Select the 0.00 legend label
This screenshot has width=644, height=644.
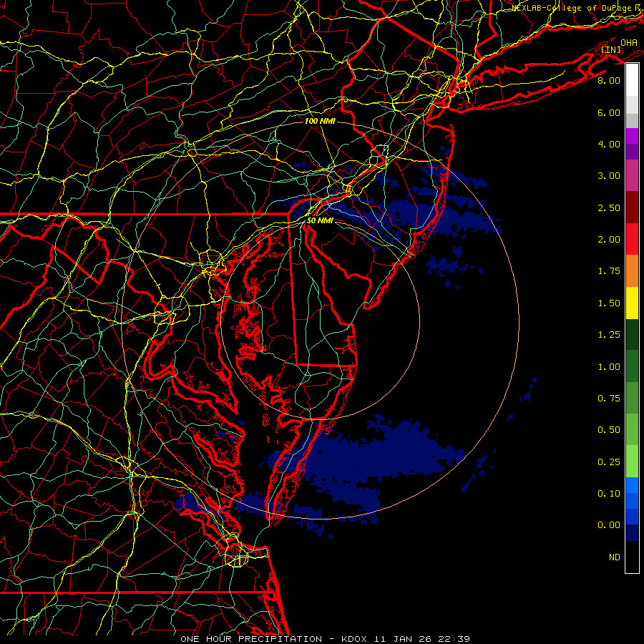click(x=609, y=525)
